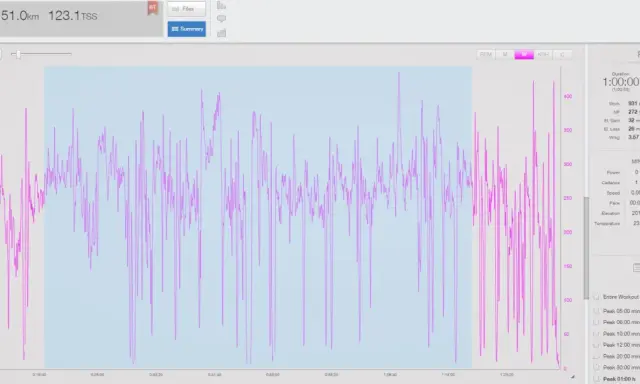Click the 1:00:00 duration value
Viewport: 640px width, 384px height.
pos(621,82)
